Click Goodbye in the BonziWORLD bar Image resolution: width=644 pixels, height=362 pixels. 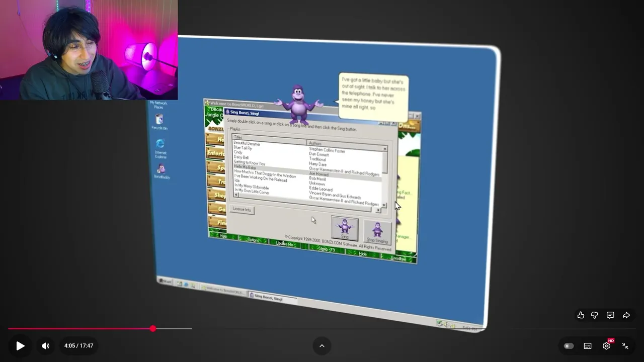[398, 258]
